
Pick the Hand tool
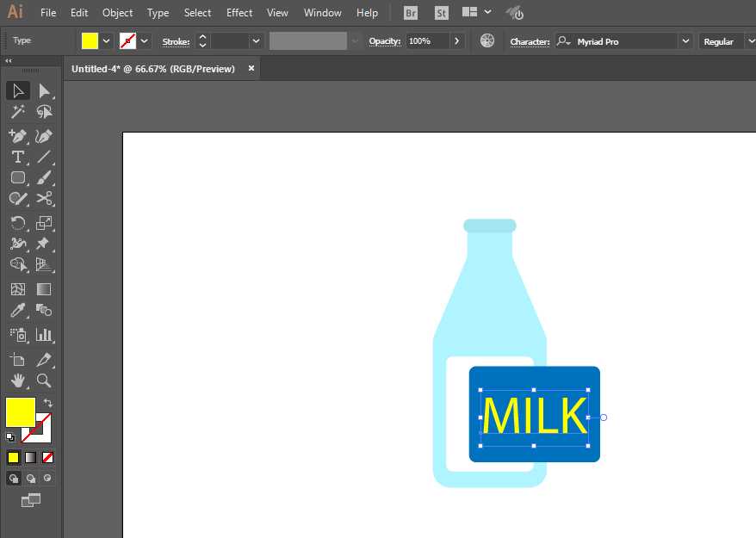[17, 380]
